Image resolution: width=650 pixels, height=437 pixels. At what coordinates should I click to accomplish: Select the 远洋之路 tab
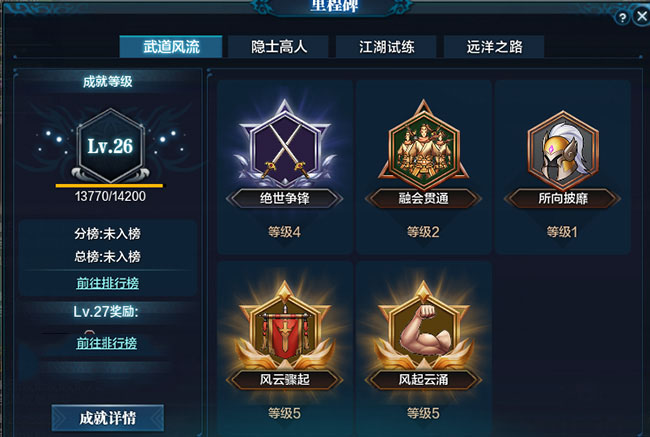pyautogui.click(x=494, y=46)
